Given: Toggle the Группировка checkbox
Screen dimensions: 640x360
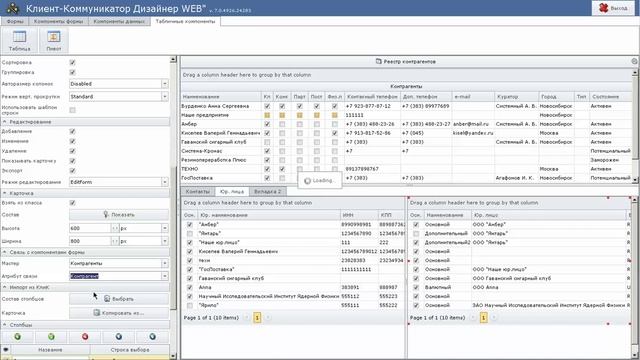Looking at the screenshot, I should pos(72,72).
